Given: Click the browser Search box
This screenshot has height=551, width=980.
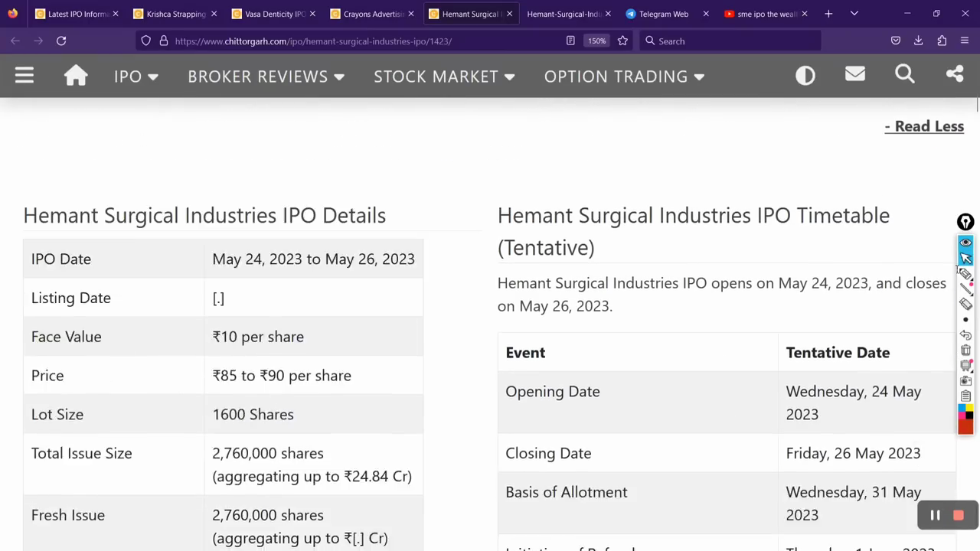Looking at the screenshot, I should [731, 41].
